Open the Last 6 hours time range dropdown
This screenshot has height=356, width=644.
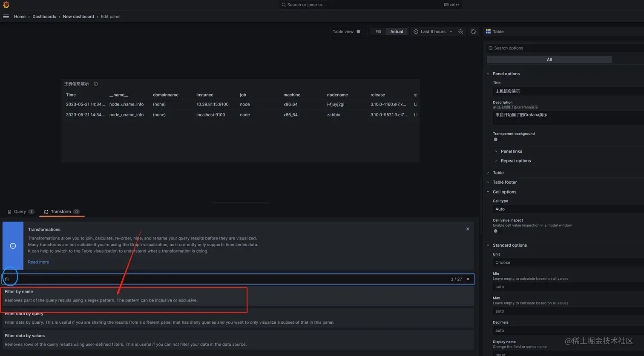433,31
